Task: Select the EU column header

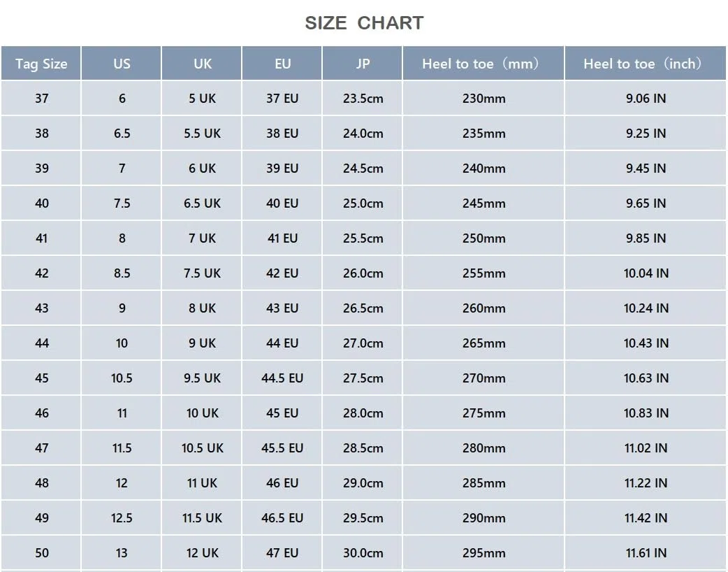Action: (282, 63)
